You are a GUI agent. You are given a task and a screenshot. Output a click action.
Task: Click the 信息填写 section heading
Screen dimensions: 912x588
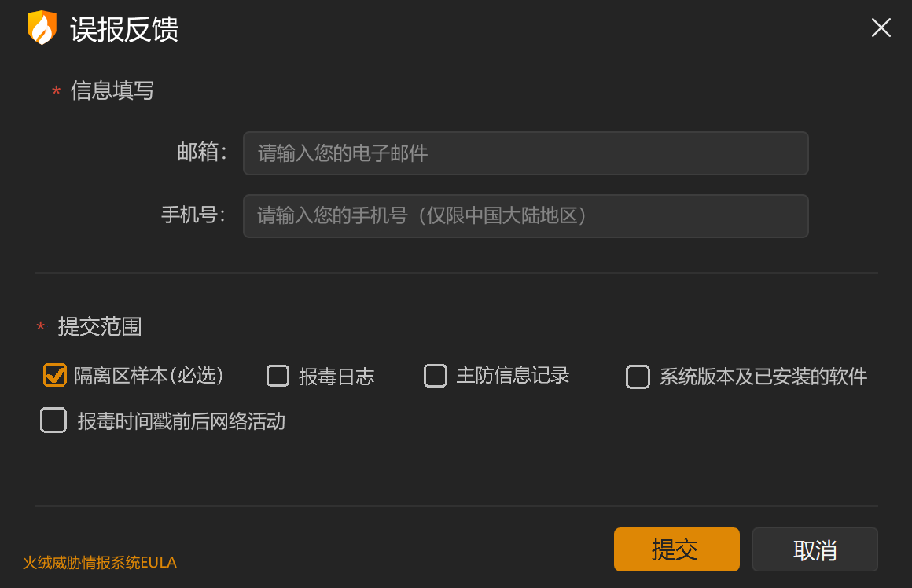click(x=112, y=90)
